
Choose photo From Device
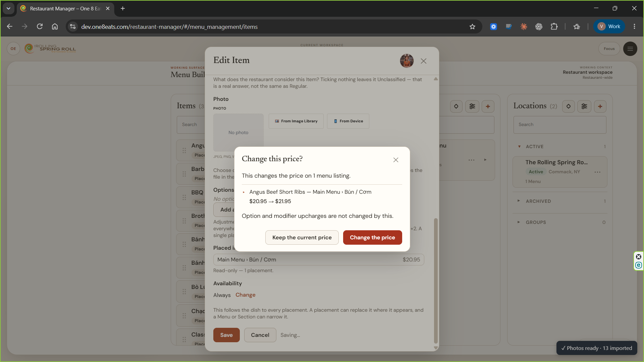(348, 121)
